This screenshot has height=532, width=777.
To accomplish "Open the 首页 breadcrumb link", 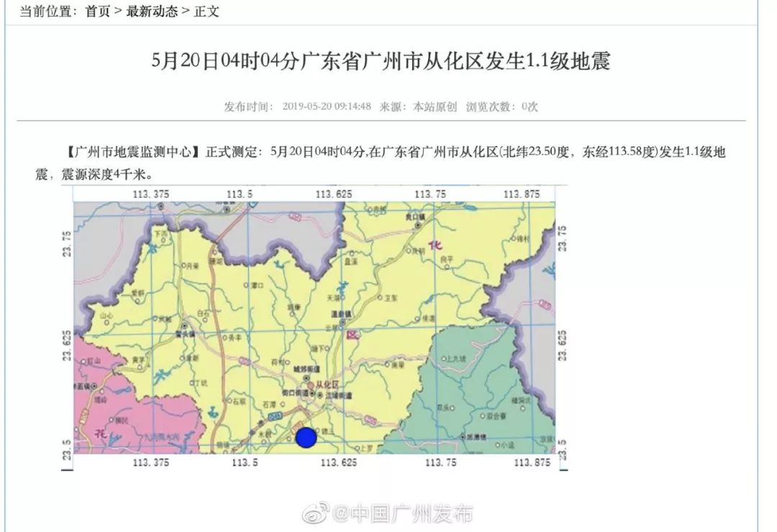I will 98,11.
